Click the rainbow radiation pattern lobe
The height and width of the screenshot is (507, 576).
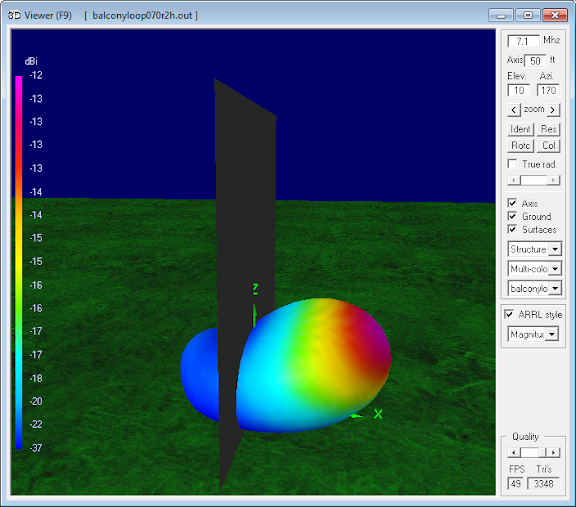tap(314, 364)
